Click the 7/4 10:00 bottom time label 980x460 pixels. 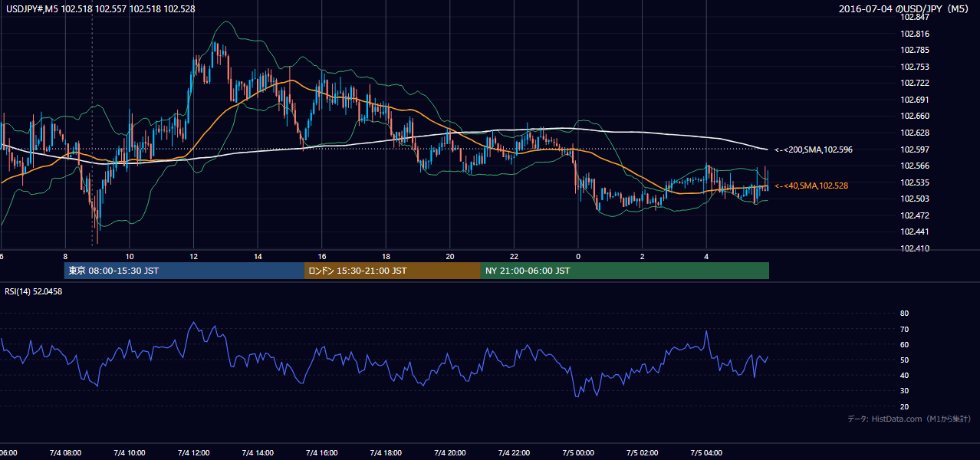[129, 452]
